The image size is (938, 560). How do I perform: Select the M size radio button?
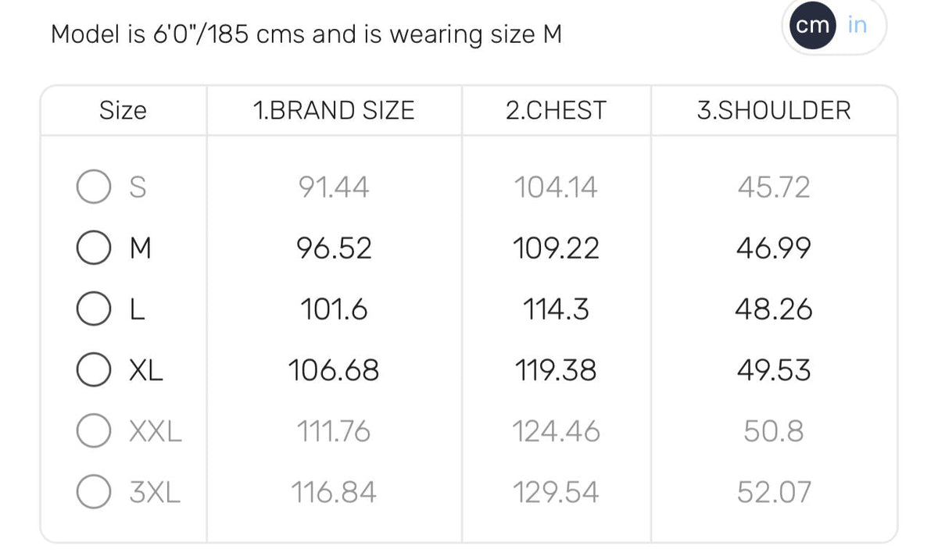[x=93, y=248]
